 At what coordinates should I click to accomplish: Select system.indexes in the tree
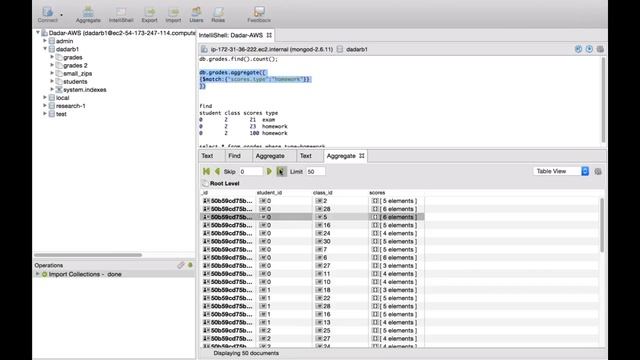click(84, 90)
